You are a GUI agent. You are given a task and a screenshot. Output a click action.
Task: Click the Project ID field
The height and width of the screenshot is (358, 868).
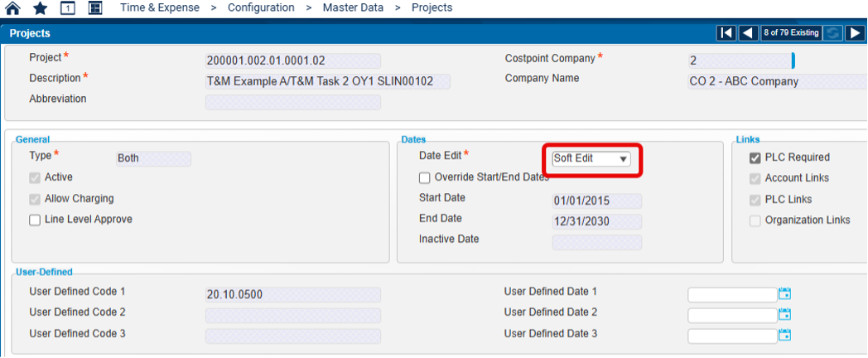(x=293, y=61)
